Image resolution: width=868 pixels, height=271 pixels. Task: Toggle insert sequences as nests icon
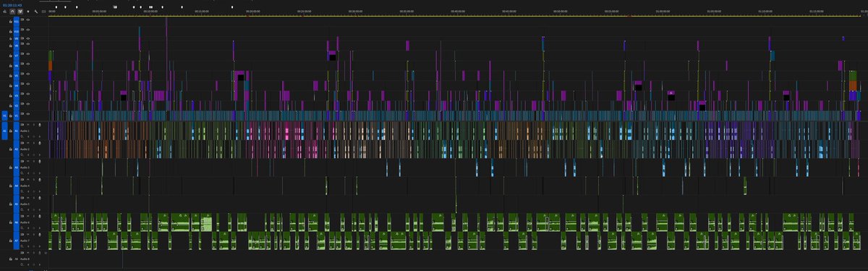[4, 12]
